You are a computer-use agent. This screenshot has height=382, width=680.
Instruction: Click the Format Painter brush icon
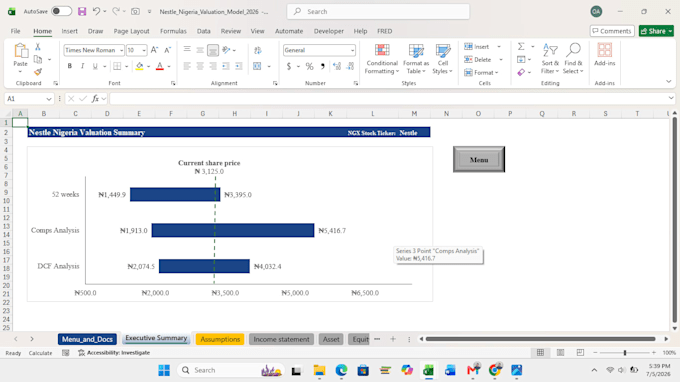pos(38,72)
